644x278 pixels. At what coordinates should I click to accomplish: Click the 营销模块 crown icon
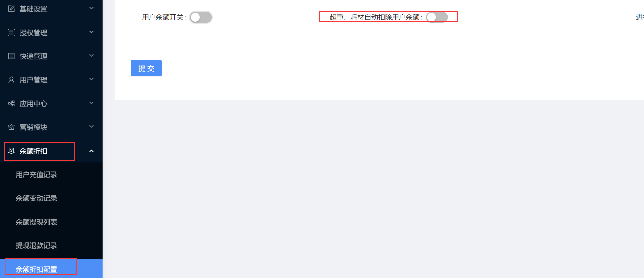tap(11, 127)
